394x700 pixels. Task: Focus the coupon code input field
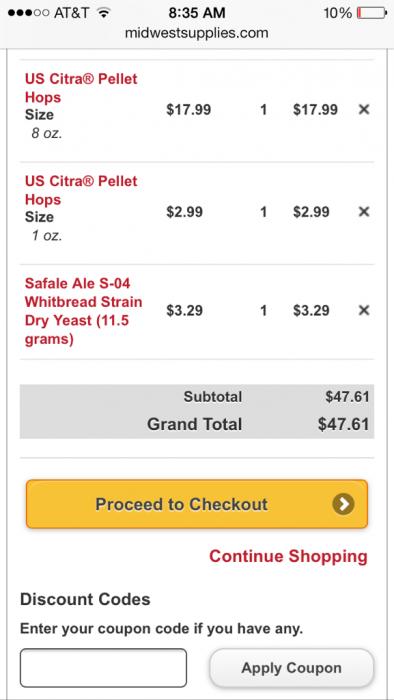(x=103, y=668)
